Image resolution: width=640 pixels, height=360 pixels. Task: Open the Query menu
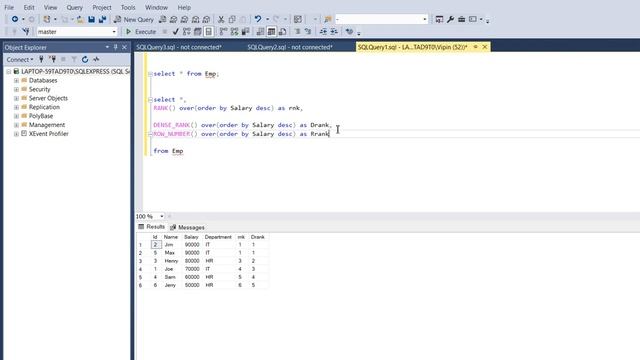pyautogui.click(x=75, y=7)
